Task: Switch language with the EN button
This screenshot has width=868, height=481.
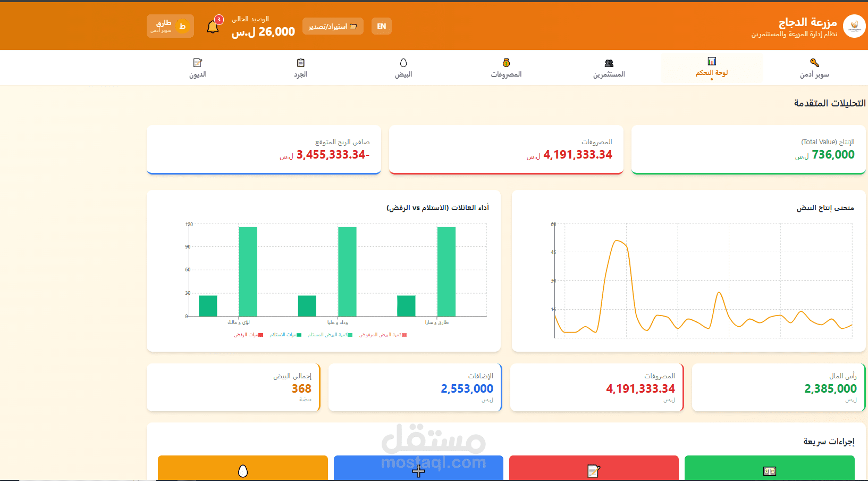Action: pyautogui.click(x=382, y=26)
